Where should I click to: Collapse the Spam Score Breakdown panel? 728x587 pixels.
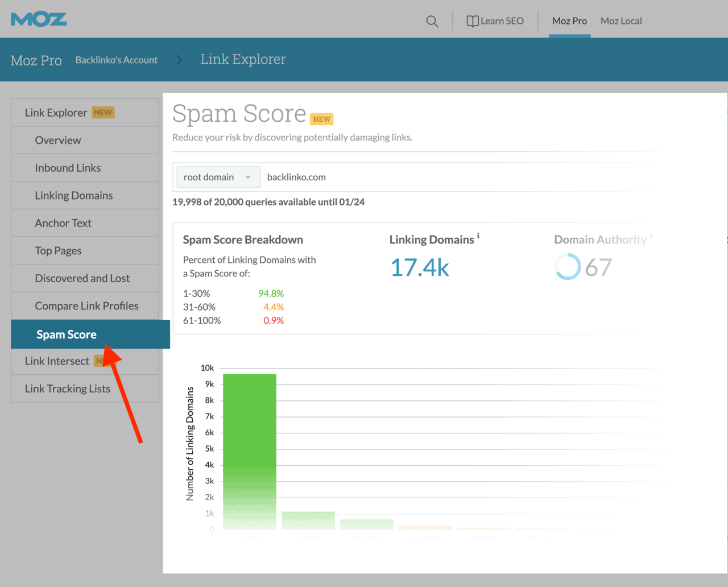(243, 239)
